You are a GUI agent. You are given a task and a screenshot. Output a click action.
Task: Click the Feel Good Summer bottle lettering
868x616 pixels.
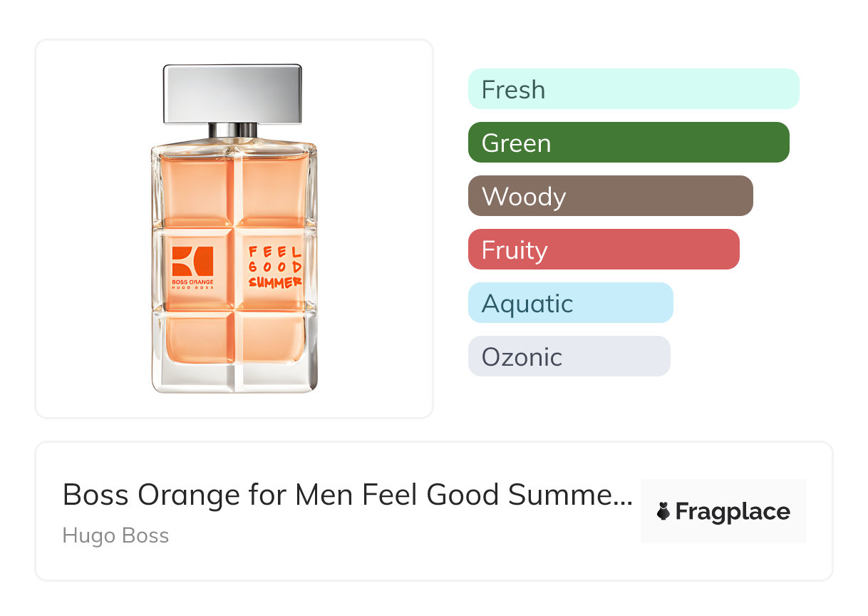pyautogui.click(x=275, y=267)
